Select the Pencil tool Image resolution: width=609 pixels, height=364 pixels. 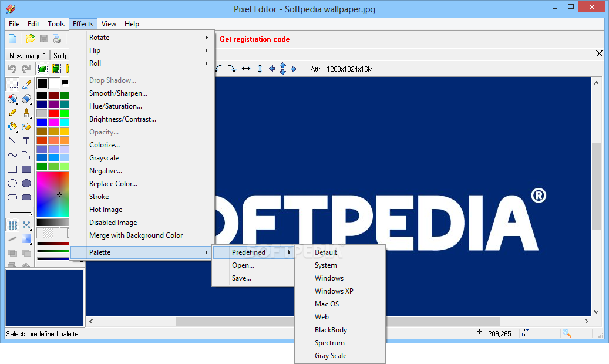pyautogui.click(x=13, y=113)
